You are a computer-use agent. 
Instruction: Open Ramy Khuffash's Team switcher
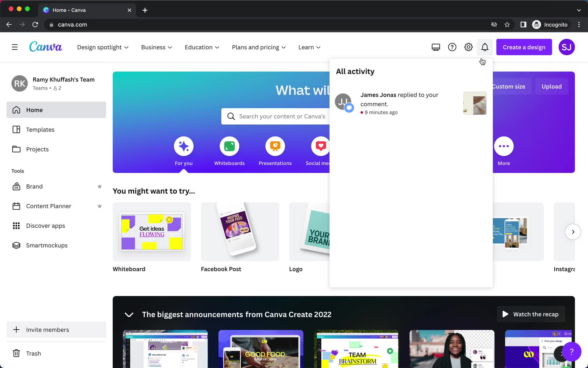pyautogui.click(x=56, y=83)
